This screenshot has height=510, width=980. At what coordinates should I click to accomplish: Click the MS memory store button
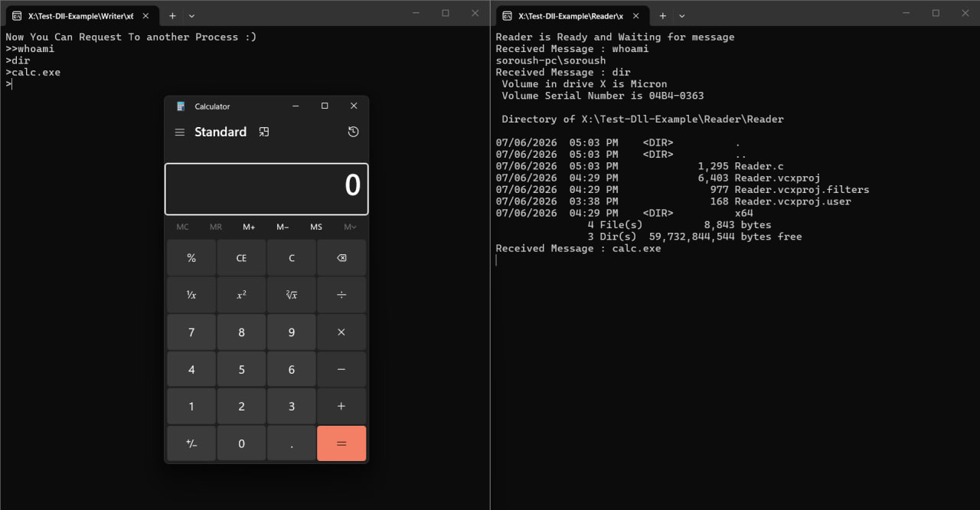coord(316,227)
